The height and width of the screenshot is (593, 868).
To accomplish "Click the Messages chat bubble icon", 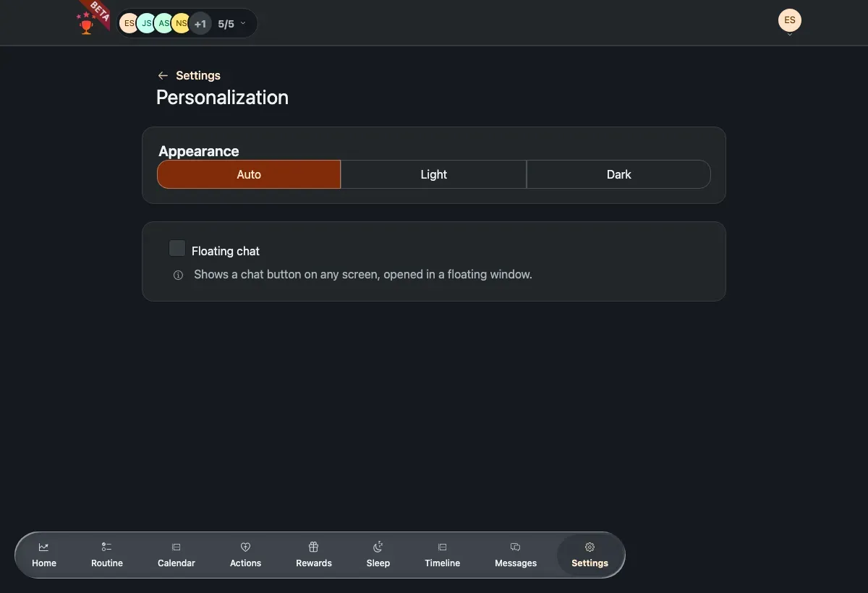I will [x=516, y=547].
